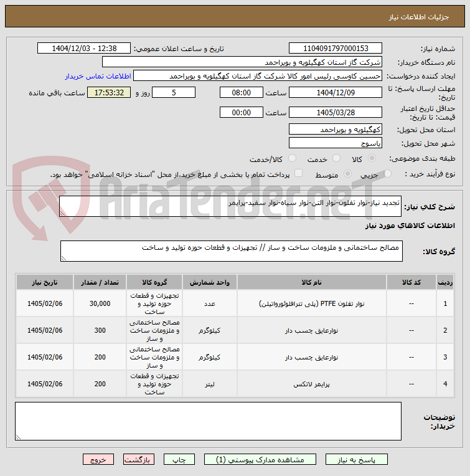
Task: Click the remaining days field showing 5
Action: coord(174,93)
